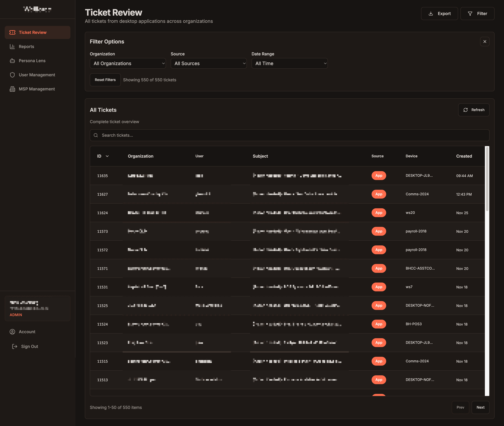Click the Sign Out arrow icon
This screenshot has height=426, width=504.
point(14,346)
